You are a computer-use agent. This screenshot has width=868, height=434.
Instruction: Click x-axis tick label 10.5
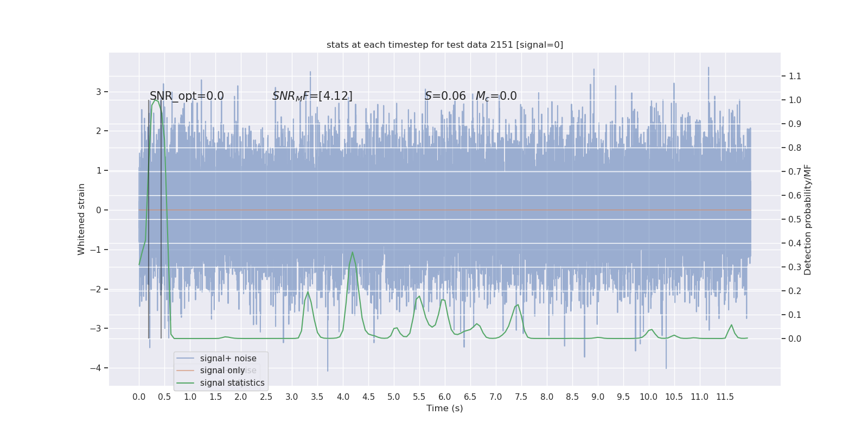(674, 397)
